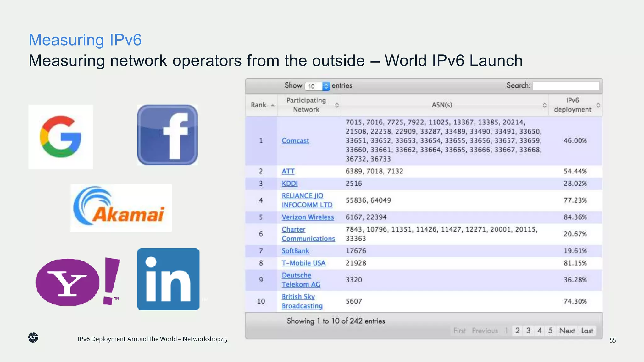Open the ATT network link
Image resolution: width=644 pixels, height=362 pixels.
coord(288,171)
